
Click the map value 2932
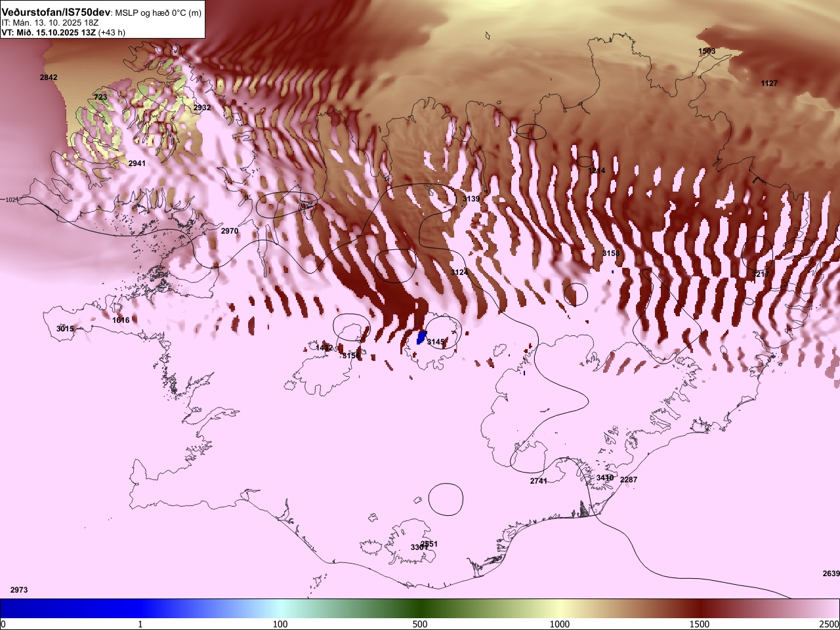(202, 108)
